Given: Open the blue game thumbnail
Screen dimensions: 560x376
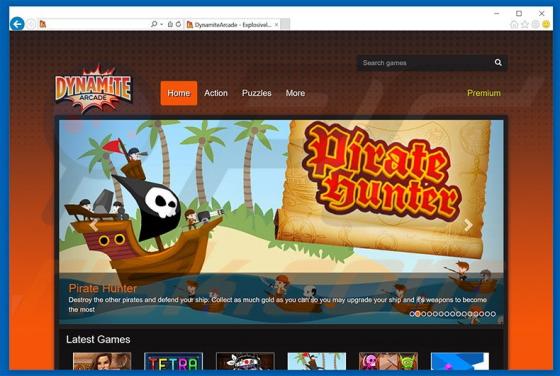Looking at the screenshot, I should click(x=460, y=361).
